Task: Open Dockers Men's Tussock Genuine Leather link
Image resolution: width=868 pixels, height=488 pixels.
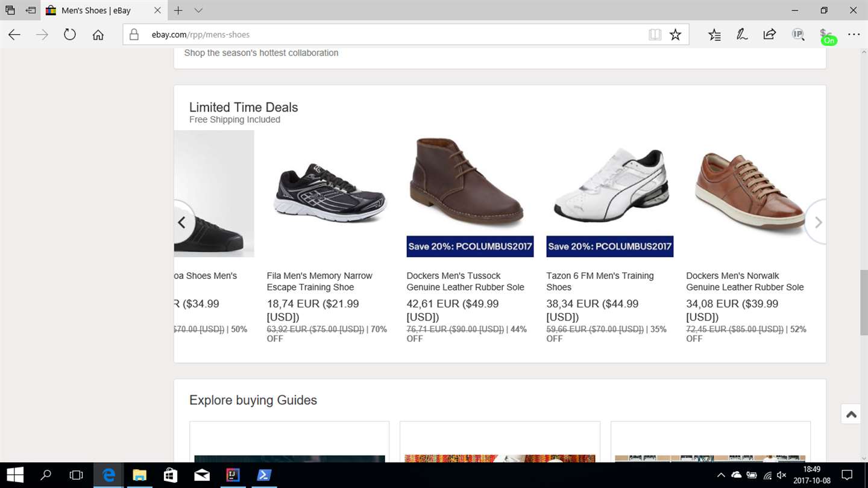Action: [x=465, y=281]
